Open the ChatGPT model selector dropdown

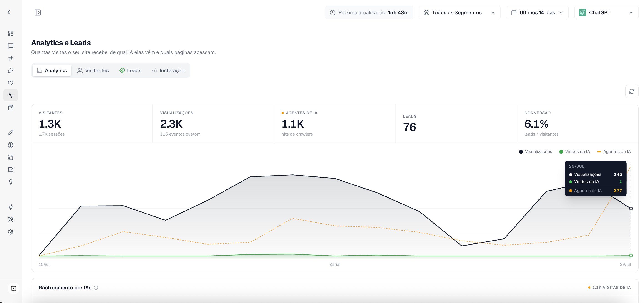[606, 12]
